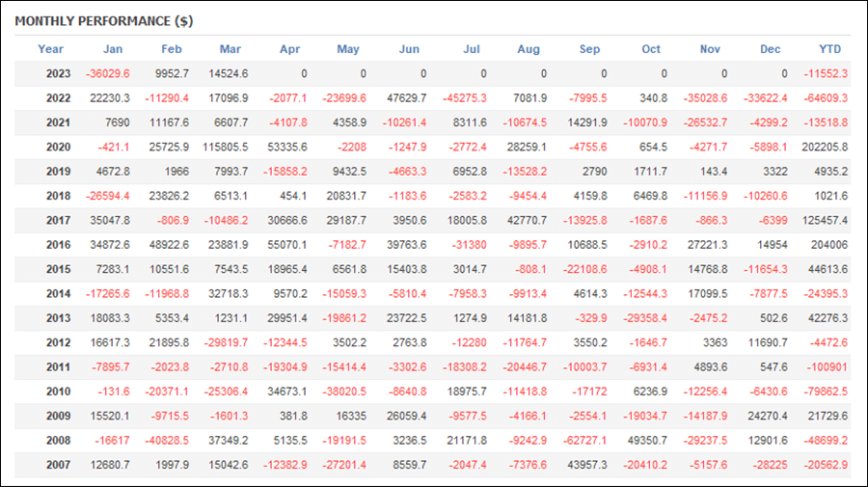Select the Dec column header

tap(770, 49)
